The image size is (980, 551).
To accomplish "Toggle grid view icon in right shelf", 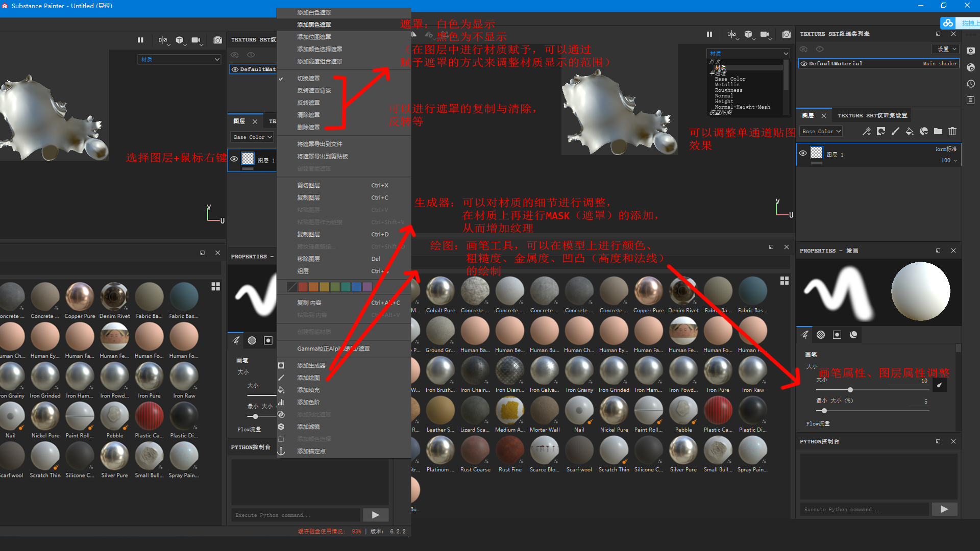I will tap(785, 281).
